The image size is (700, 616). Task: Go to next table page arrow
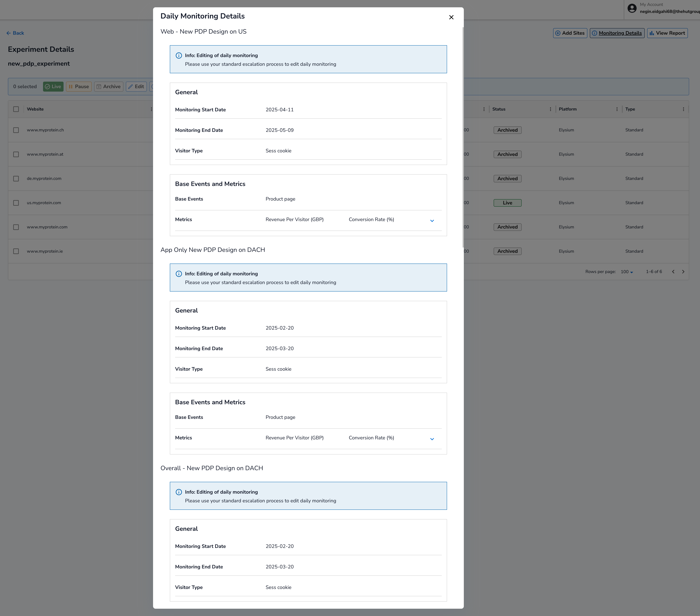[x=683, y=272]
